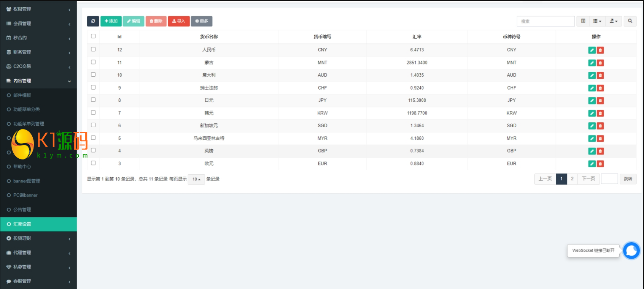Click the edit icon for 人民币 row

click(x=592, y=50)
